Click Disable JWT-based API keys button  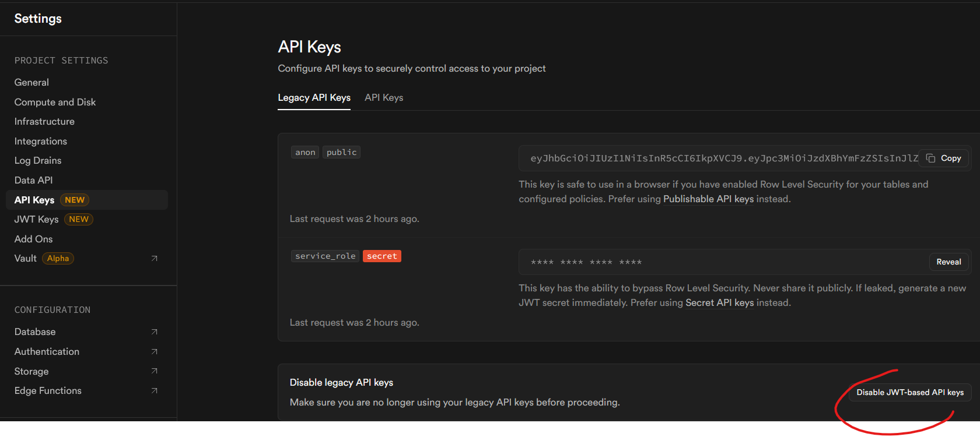[x=910, y=392]
